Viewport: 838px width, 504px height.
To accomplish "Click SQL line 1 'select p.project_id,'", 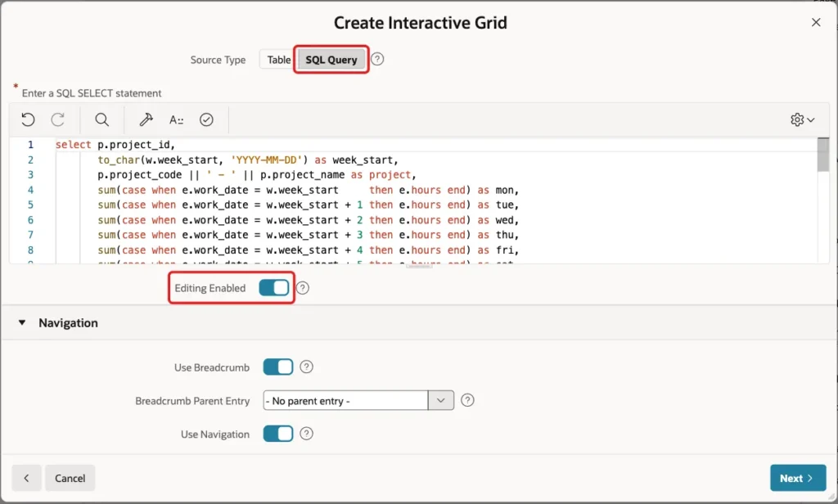I will click(x=115, y=144).
